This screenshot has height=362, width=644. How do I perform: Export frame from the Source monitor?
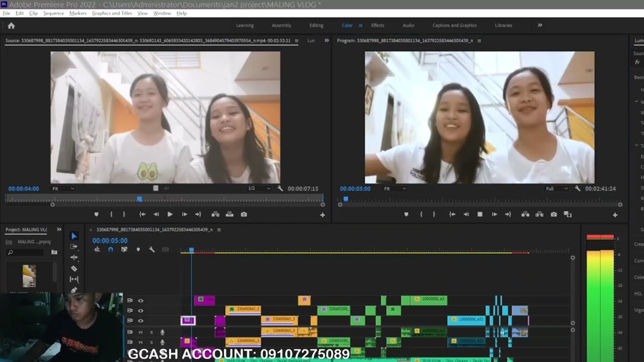pos(244,214)
